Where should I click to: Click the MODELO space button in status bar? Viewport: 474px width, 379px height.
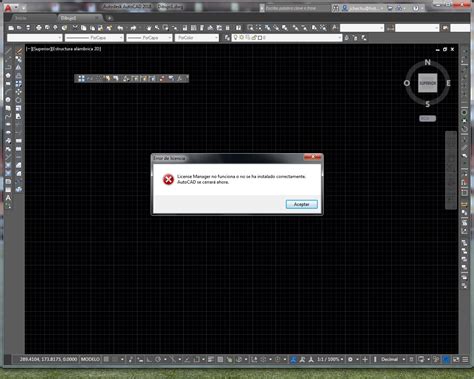(90, 359)
